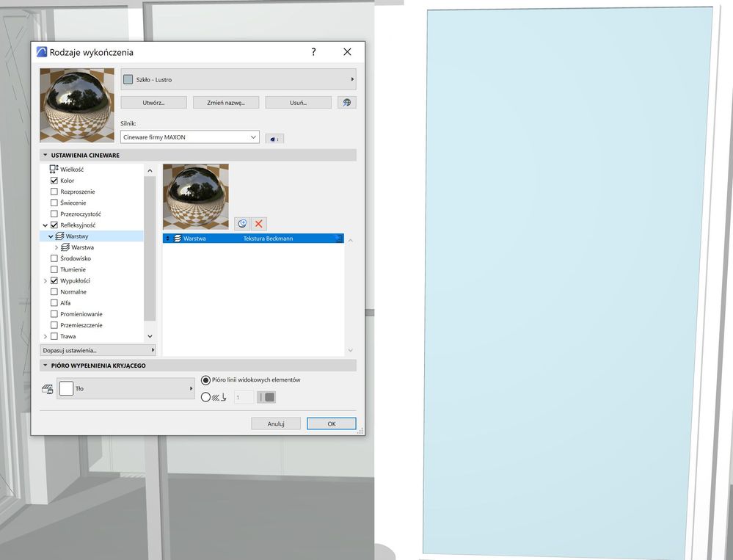Collapse the PIÓRO WYPEŁNIENIA KRYJĄCEGO section
Screen dimensions: 733x560
45,366
